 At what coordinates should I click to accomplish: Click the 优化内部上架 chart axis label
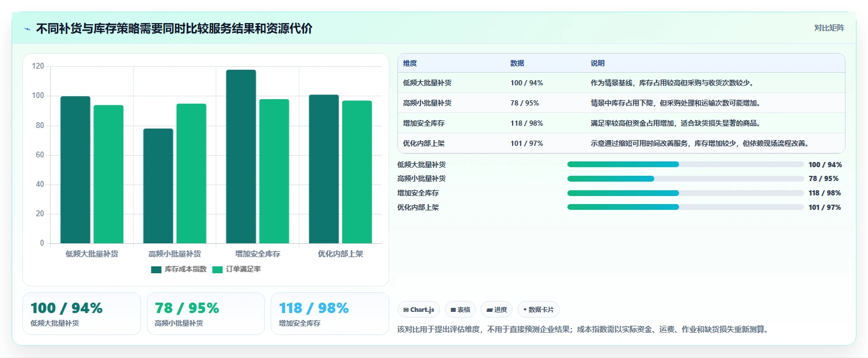click(x=340, y=254)
